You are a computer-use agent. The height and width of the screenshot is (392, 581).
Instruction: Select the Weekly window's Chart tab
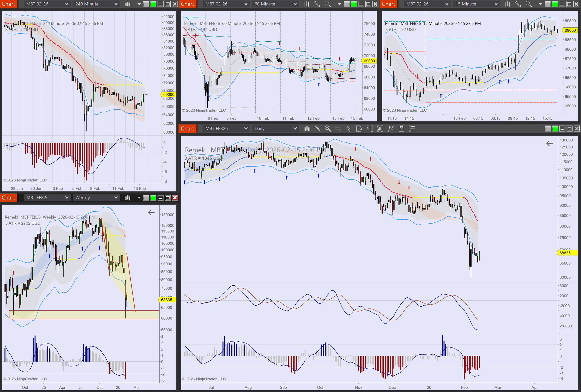point(9,198)
